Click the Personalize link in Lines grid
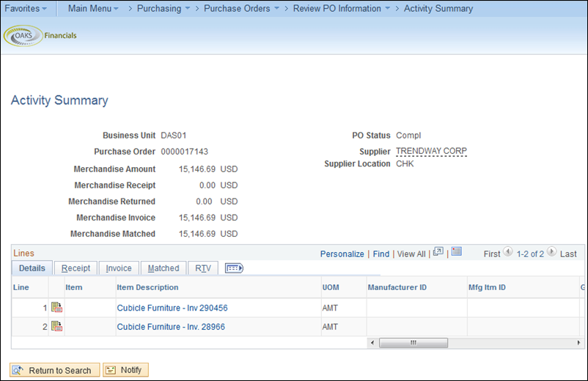The width and height of the screenshot is (588, 381). (x=342, y=254)
